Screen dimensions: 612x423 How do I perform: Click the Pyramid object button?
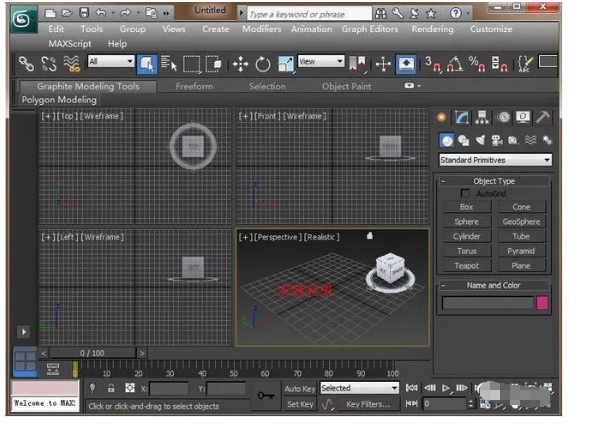coord(521,251)
